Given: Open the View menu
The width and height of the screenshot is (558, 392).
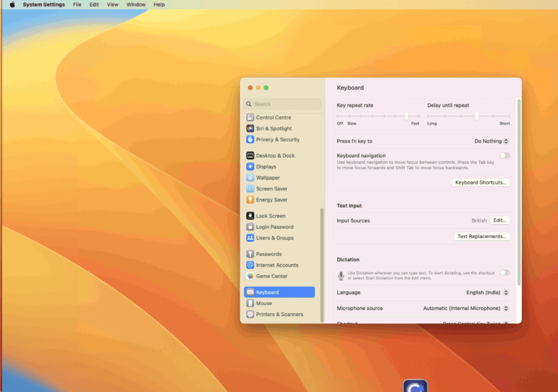Looking at the screenshot, I should [112, 4].
